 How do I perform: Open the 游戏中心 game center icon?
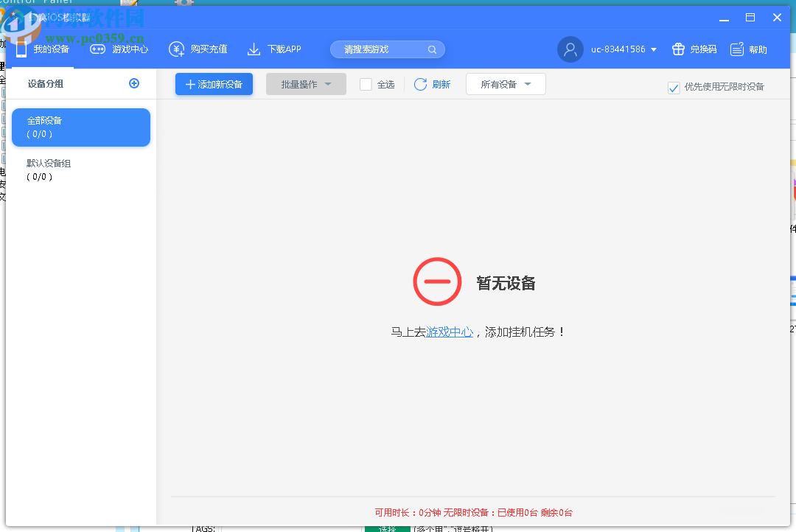(97, 49)
